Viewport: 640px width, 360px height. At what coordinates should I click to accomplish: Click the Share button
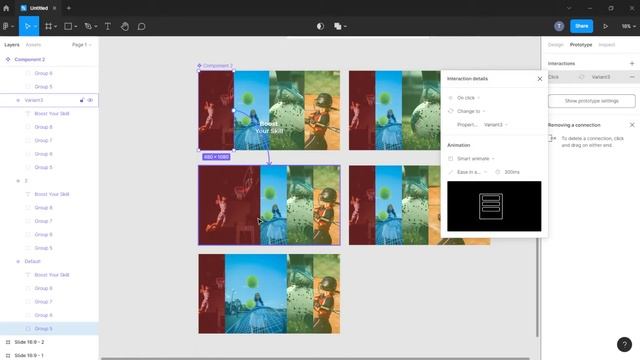pos(582,26)
